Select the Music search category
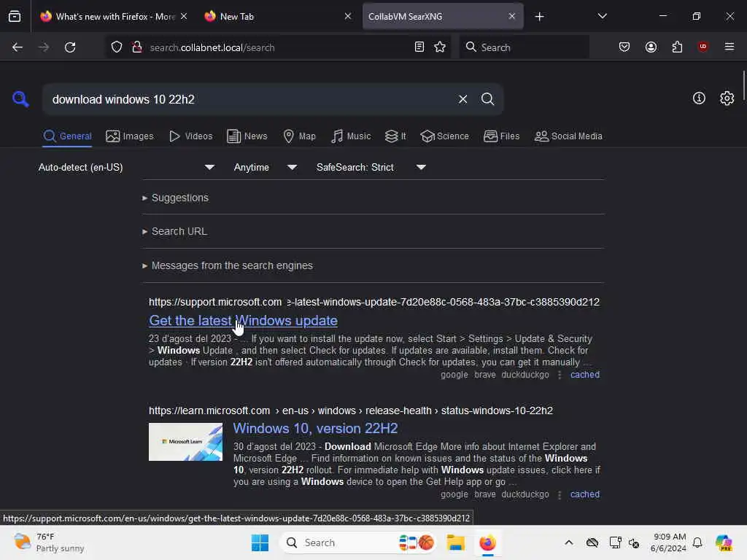Viewport: 747px width, 560px height. click(351, 136)
